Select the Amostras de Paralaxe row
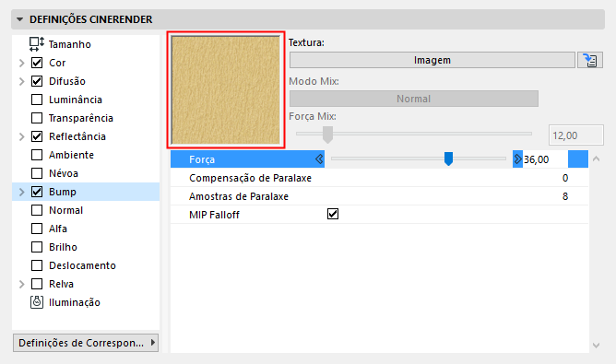Screen dimensions: 616x364 pyautogui.click(x=379, y=196)
